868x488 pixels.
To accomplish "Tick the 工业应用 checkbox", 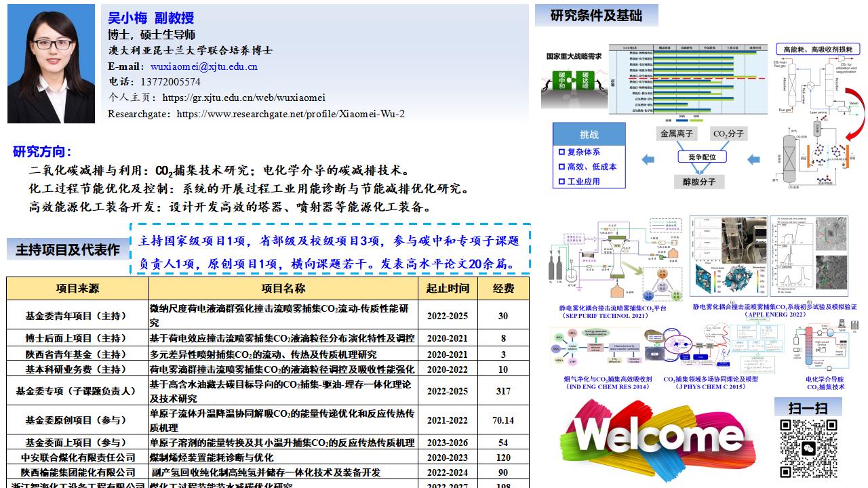I will 561,182.
